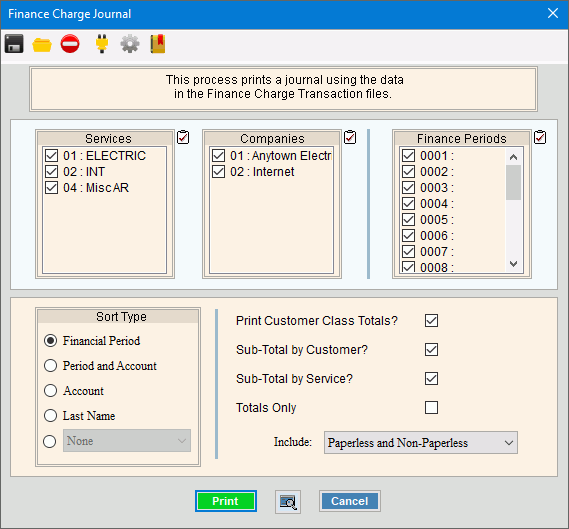The height and width of the screenshot is (529, 569).
Task: Uncheck the 02 : Internet company
Action: (x=218, y=172)
